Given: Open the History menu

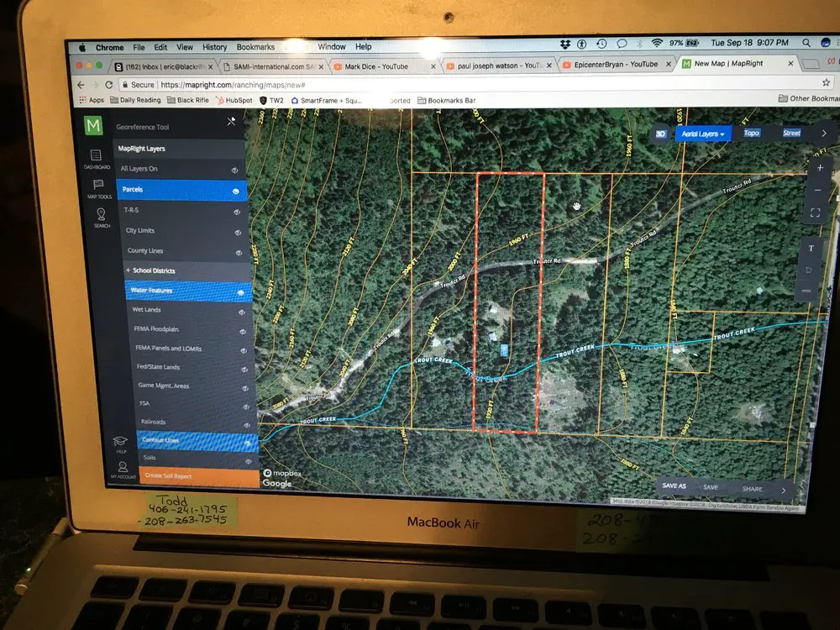Looking at the screenshot, I should (215, 47).
